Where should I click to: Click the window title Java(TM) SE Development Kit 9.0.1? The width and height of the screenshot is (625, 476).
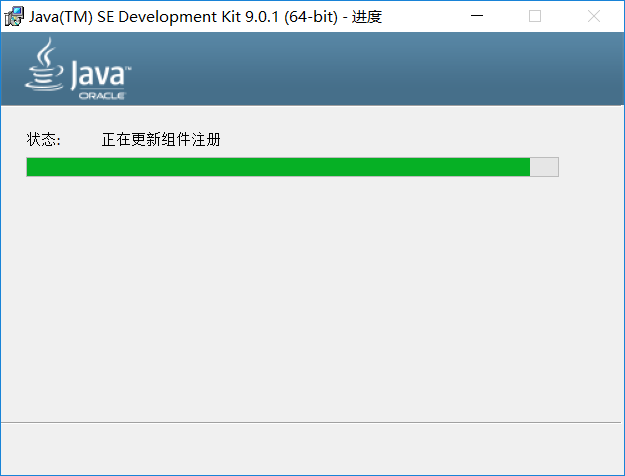pos(205,17)
